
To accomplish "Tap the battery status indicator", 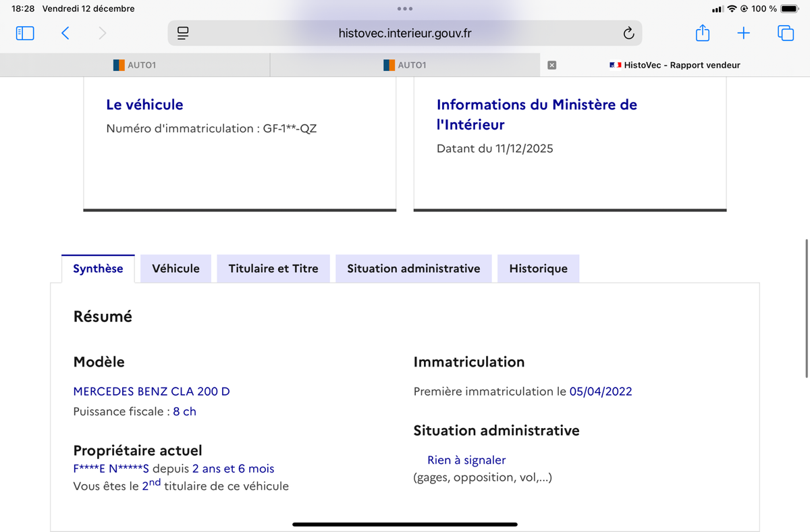I will click(789, 9).
